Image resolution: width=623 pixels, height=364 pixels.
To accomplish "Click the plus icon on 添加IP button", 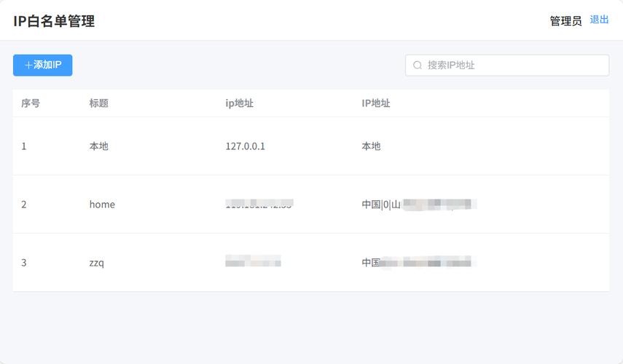I will [x=28, y=65].
